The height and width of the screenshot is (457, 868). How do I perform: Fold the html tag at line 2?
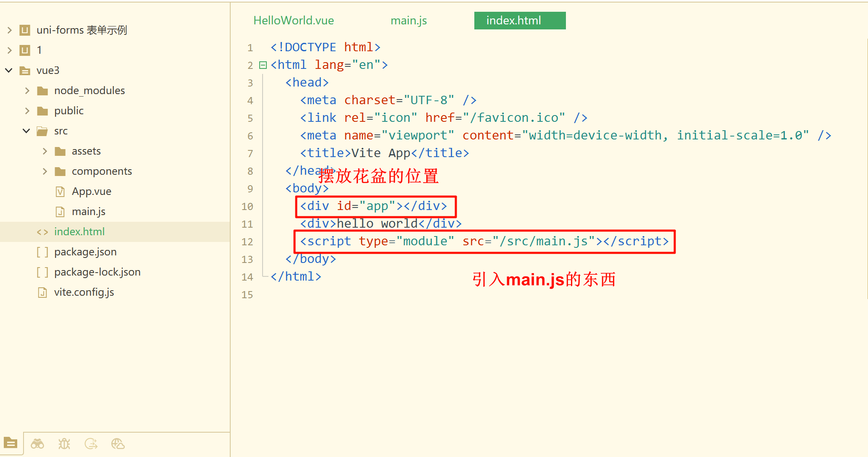click(x=263, y=65)
